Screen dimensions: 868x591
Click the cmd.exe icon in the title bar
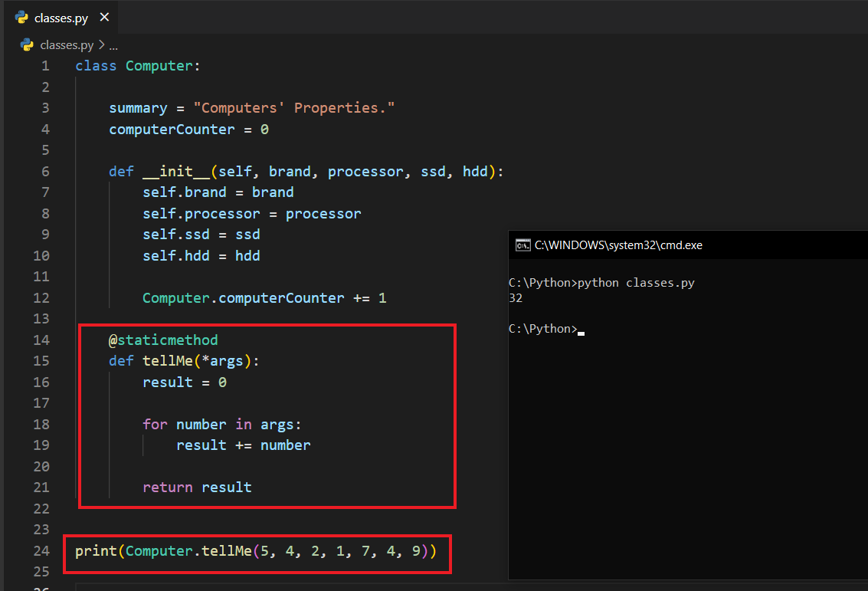coord(523,245)
